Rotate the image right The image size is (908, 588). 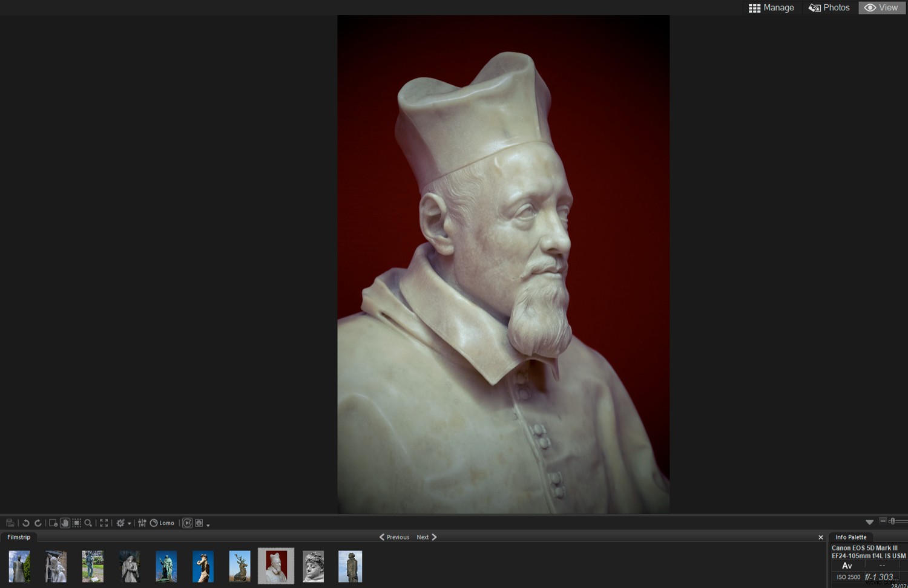38,523
